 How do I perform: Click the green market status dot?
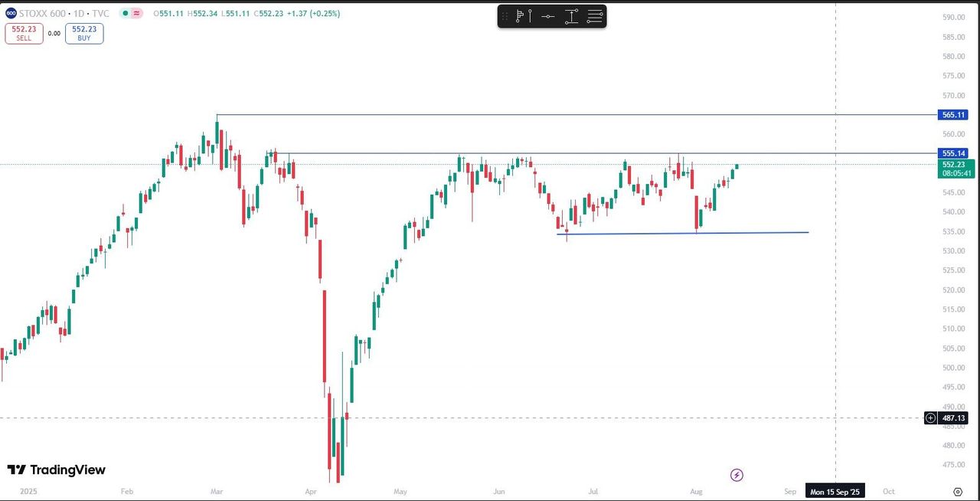click(x=125, y=13)
